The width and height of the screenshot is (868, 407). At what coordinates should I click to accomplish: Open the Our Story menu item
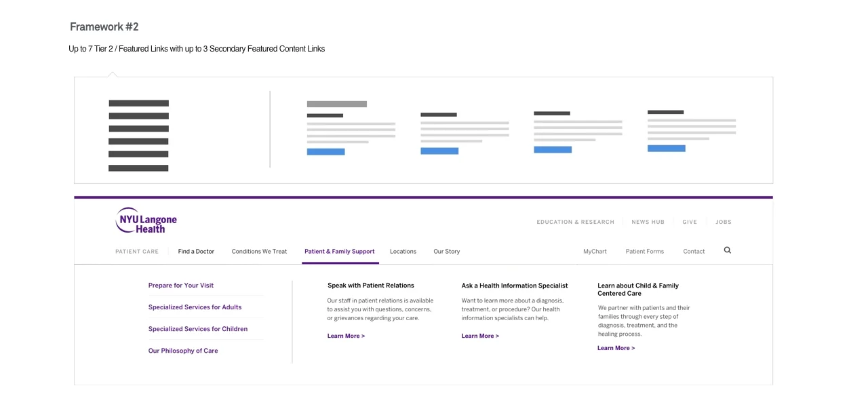[x=447, y=252]
